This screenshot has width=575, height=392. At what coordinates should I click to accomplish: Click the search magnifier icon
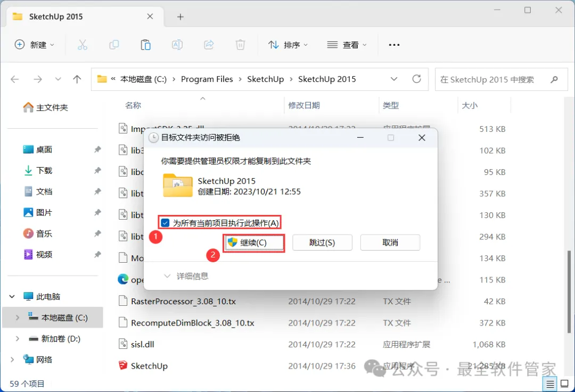coord(554,79)
